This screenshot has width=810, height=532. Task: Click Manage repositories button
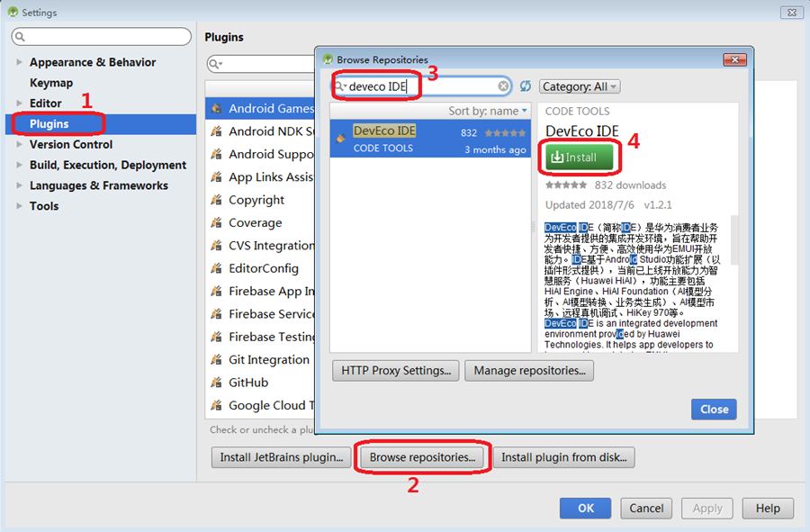[x=529, y=370]
